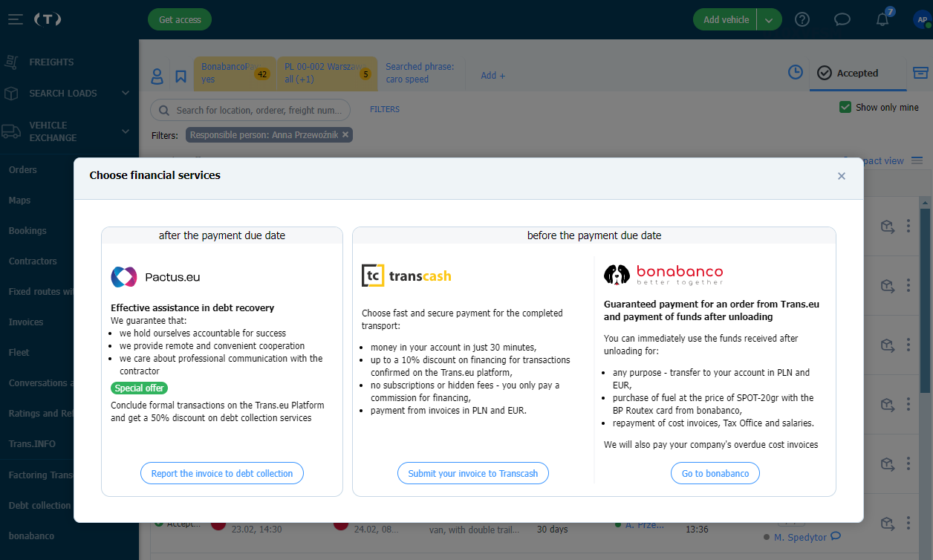The width and height of the screenshot is (933, 560).
Task: Click the bookmark saved filters icon
Action: (181, 76)
